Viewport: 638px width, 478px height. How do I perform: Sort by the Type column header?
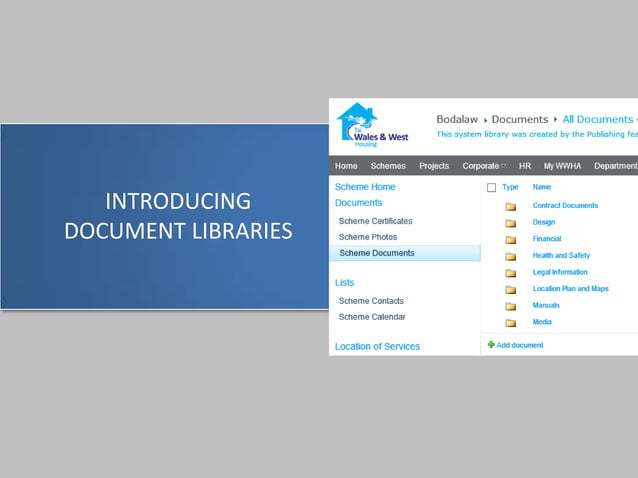click(510, 187)
